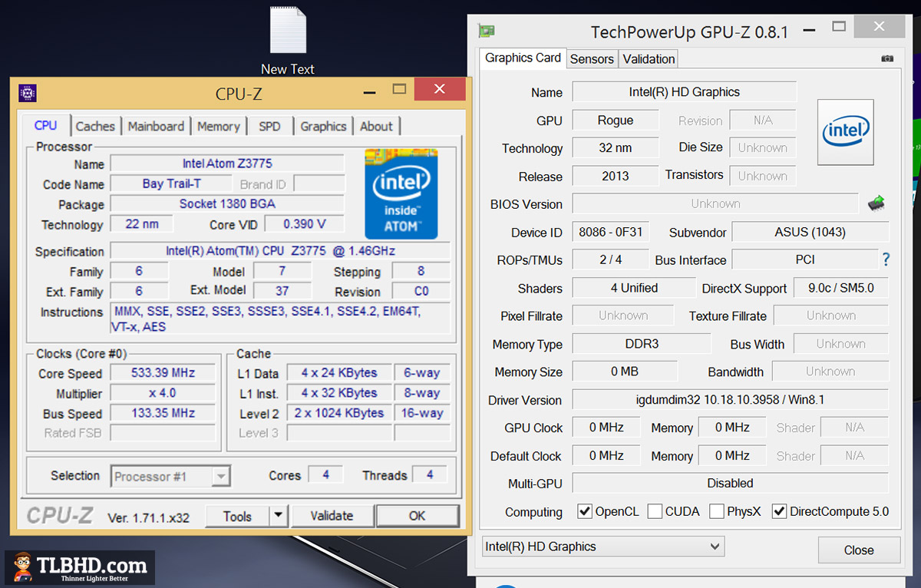Viewport: 921px width, 588px height.
Task: Click the Cores count field
Action: click(x=325, y=475)
